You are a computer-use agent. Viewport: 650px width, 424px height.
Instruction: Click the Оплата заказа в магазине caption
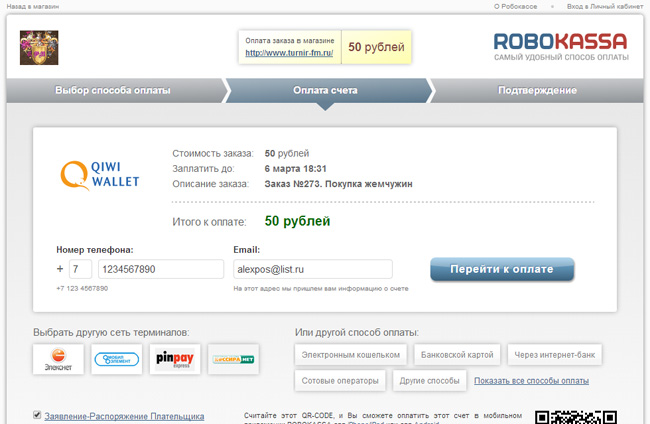coord(290,41)
